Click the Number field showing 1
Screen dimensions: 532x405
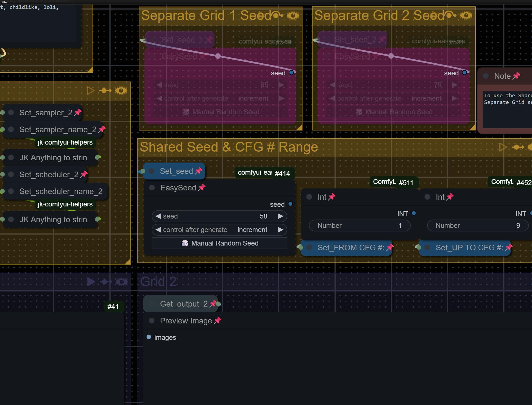(x=359, y=226)
